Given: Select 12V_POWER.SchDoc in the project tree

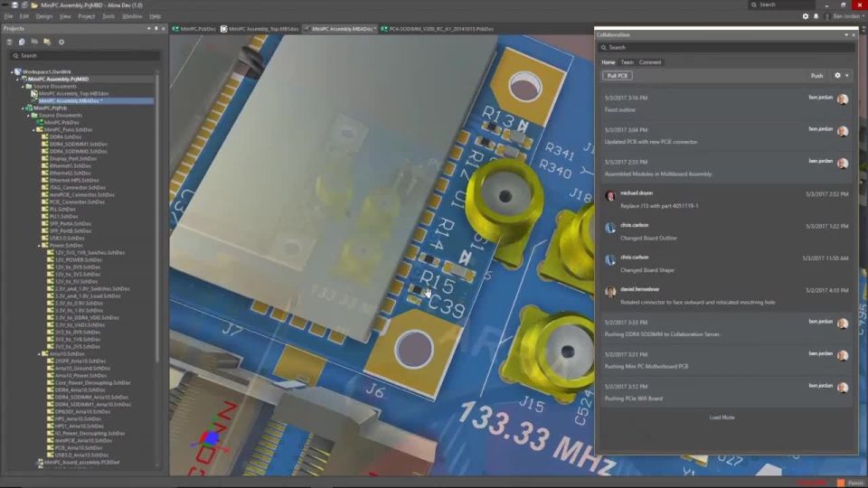Looking at the screenshot, I should pos(78,260).
